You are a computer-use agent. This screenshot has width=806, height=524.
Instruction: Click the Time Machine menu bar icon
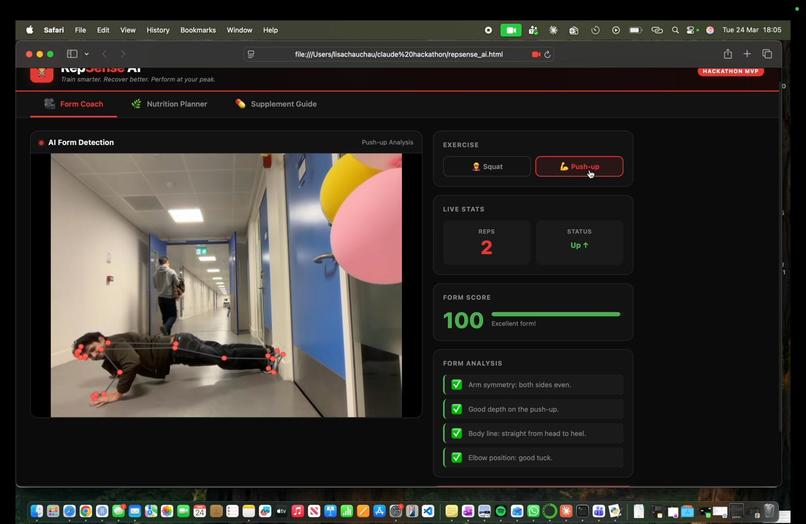click(x=595, y=30)
